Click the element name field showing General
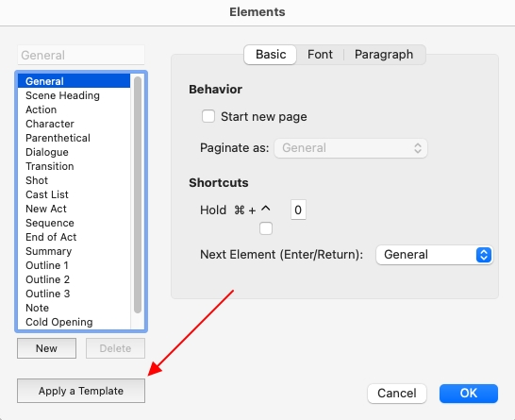 tap(81, 55)
